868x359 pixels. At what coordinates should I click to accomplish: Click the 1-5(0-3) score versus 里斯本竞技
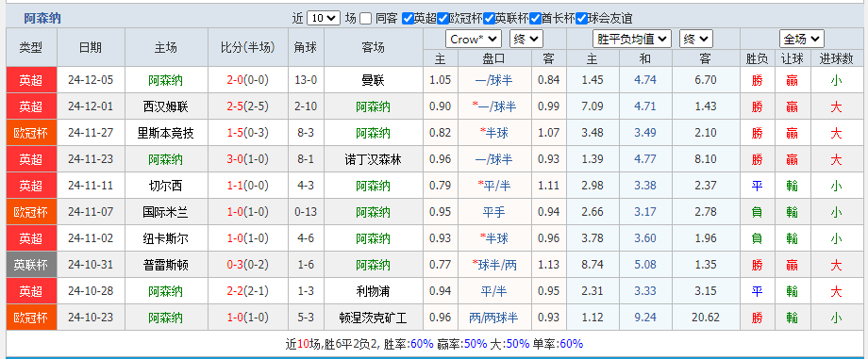(x=247, y=133)
